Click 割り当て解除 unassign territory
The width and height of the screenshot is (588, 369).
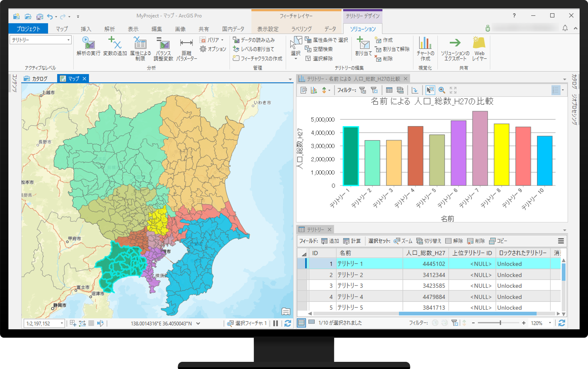392,49
